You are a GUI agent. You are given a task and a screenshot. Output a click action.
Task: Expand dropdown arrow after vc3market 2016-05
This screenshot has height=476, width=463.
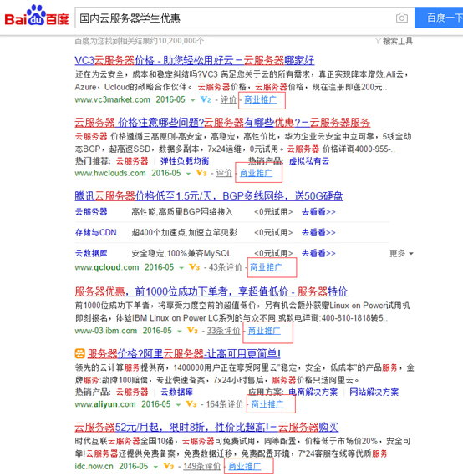pyautogui.click(x=192, y=100)
